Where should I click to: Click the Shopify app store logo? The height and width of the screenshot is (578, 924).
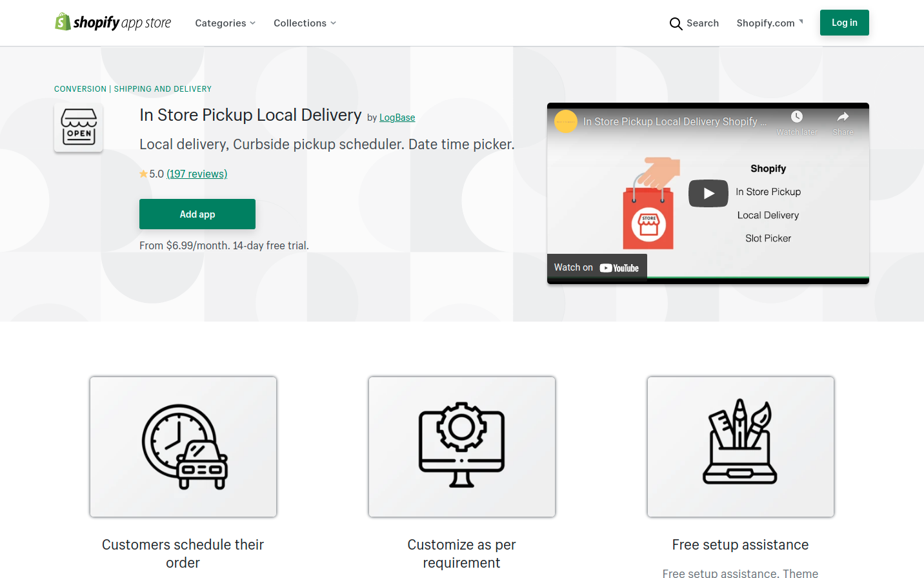pos(113,23)
